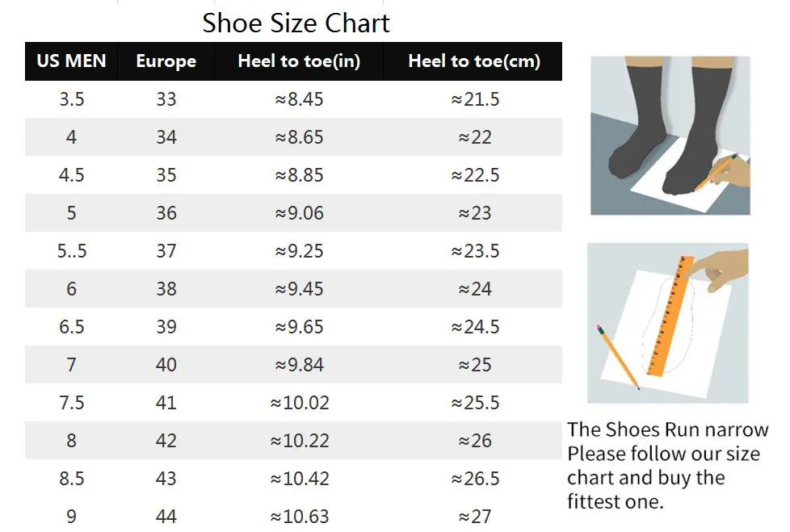Select the Europe size 34 cell
The width and height of the screenshot is (790, 532).
point(166,137)
